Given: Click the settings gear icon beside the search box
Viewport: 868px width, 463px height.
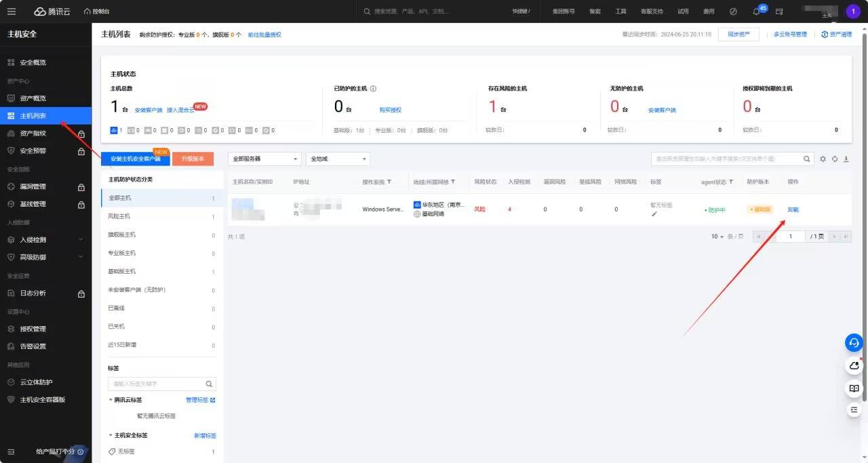Looking at the screenshot, I should pyautogui.click(x=823, y=159).
